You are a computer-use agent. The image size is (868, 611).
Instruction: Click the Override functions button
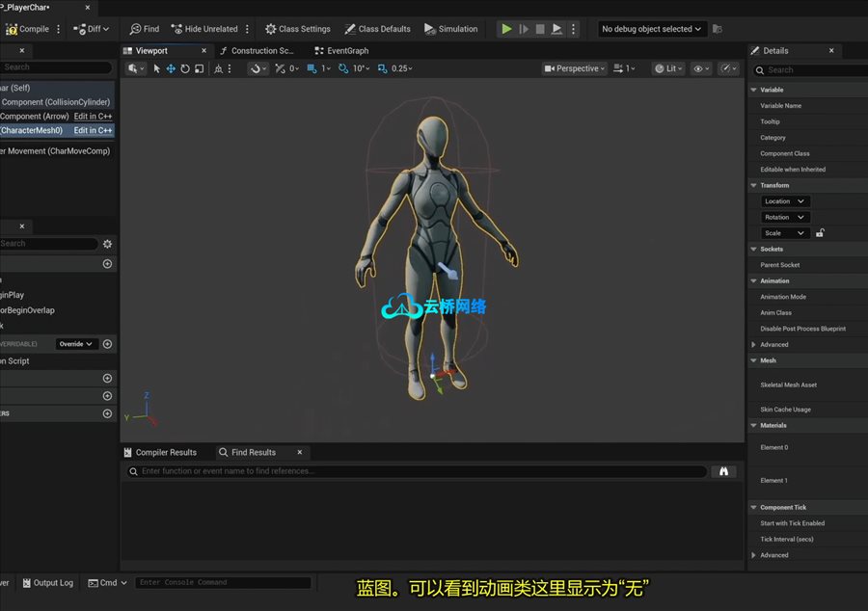tap(76, 344)
